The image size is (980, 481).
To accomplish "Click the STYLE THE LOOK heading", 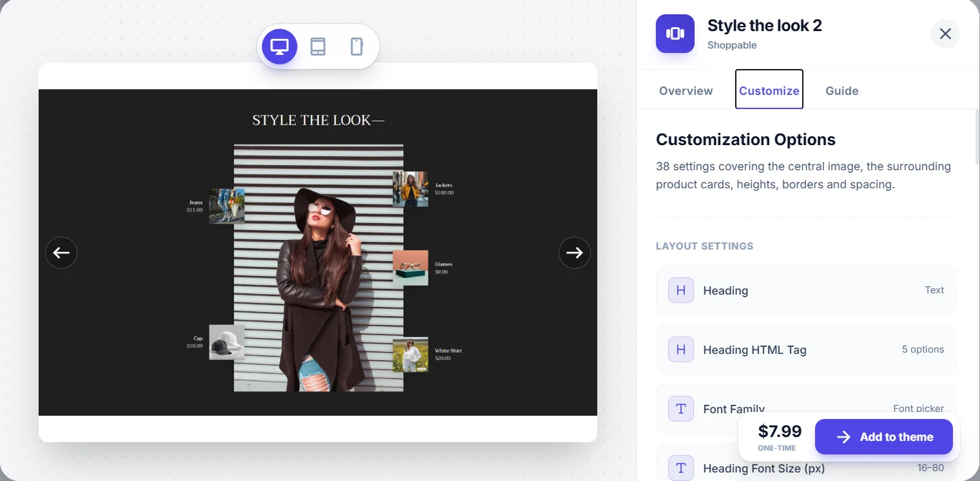I will click(318, 121).
